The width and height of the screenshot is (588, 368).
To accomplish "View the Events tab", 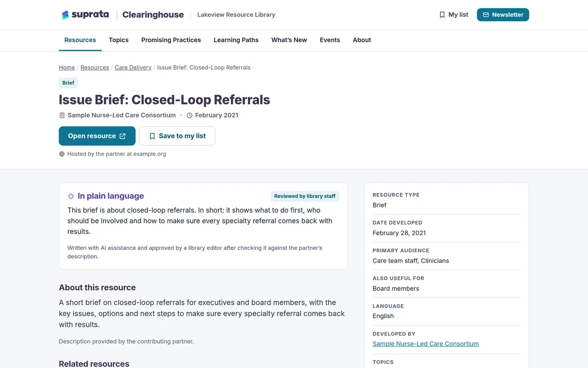I will 330,40.
